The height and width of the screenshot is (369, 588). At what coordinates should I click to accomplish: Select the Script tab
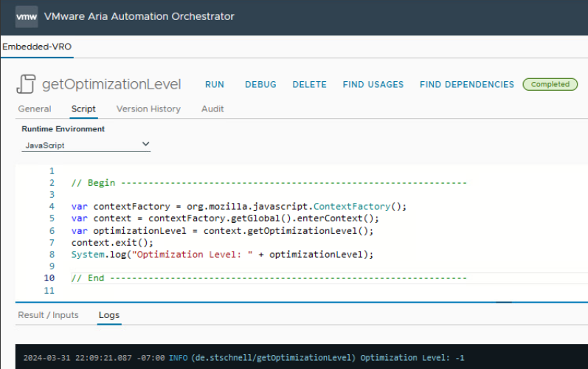(x=83, y=108)
